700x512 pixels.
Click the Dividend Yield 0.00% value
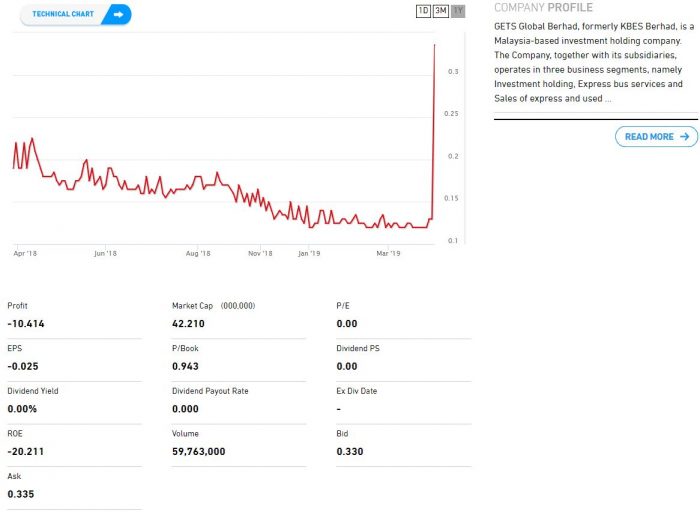tap(23, 409)
